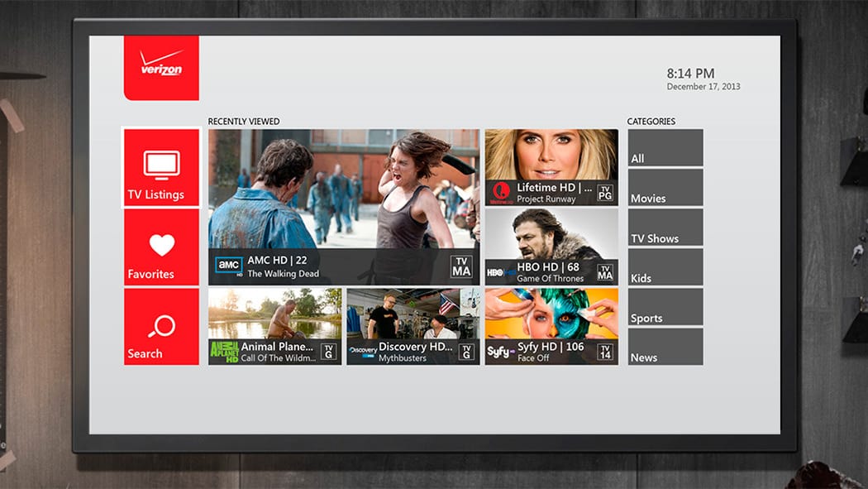This screenshot has width=868, height=489.
Task: Click the TV-MA rating badge on Game Of Thrones
Action: tap(605, 272)
